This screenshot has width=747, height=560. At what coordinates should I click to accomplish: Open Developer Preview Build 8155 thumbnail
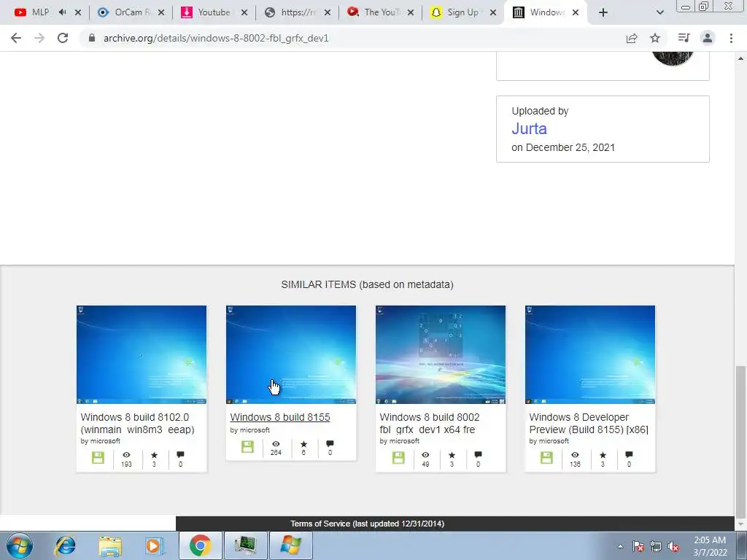click(x=590, y=355)
